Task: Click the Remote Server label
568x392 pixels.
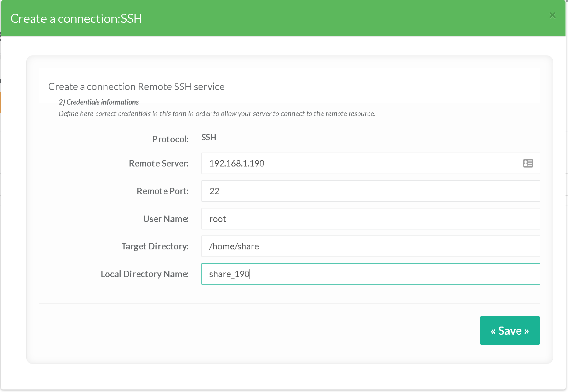Action: click(159, 163)
